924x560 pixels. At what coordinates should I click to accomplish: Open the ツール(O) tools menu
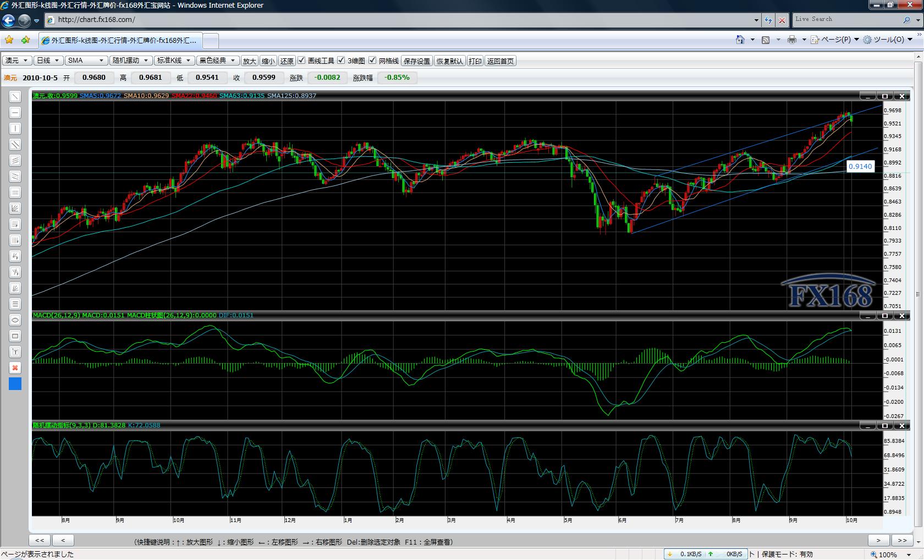(x=888, y=40)
